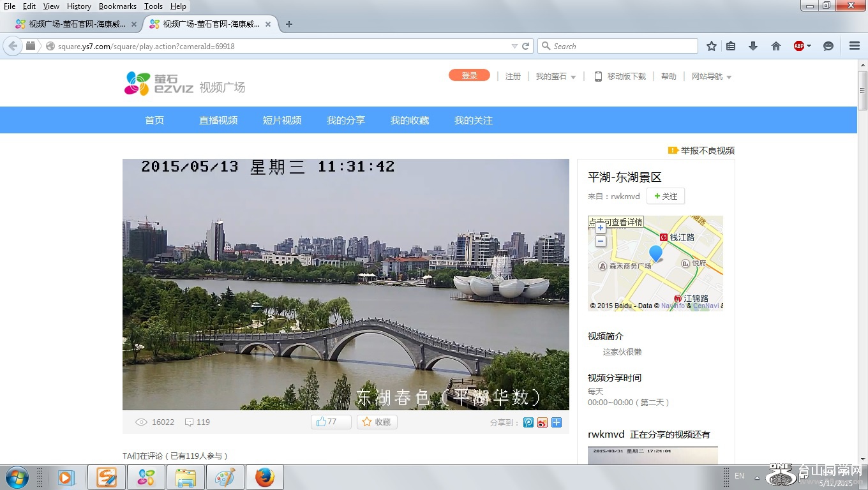Open 我的收藏 in the nav bar
This screenshot has height=490, width=868.
click(410, 120)
